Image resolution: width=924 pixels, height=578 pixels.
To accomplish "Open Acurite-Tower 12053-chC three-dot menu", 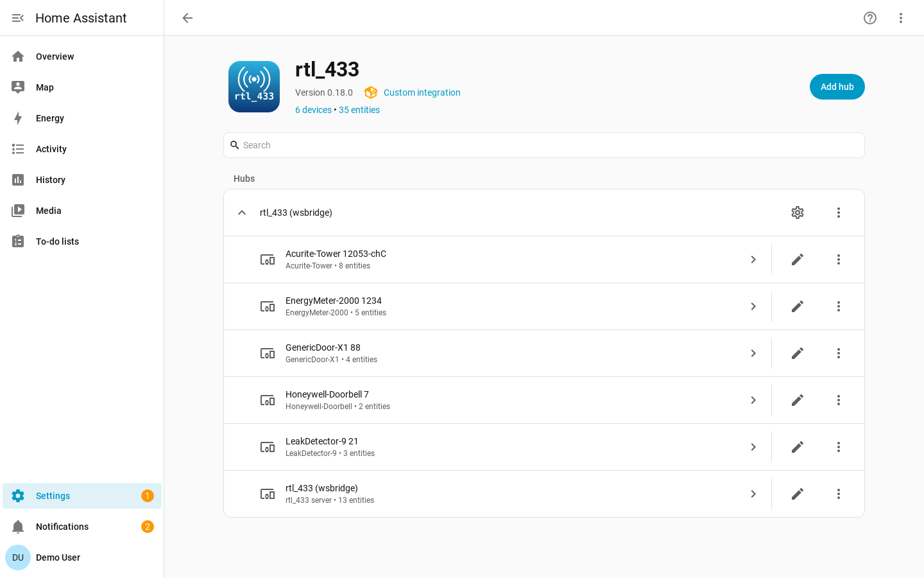I will (839, 259).
